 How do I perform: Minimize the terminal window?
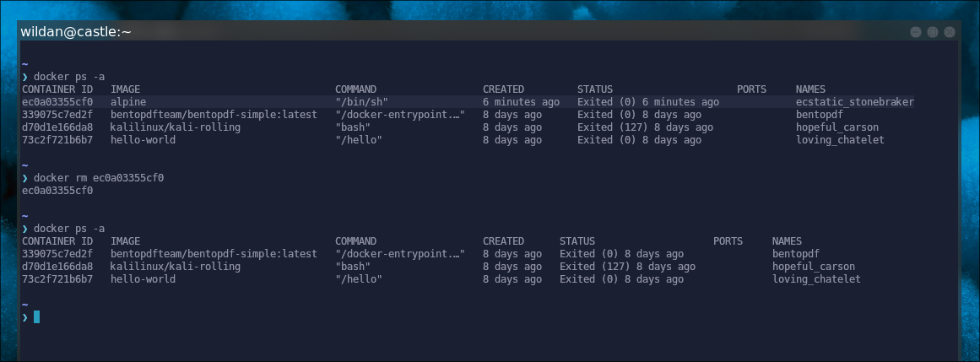(917, 31)
